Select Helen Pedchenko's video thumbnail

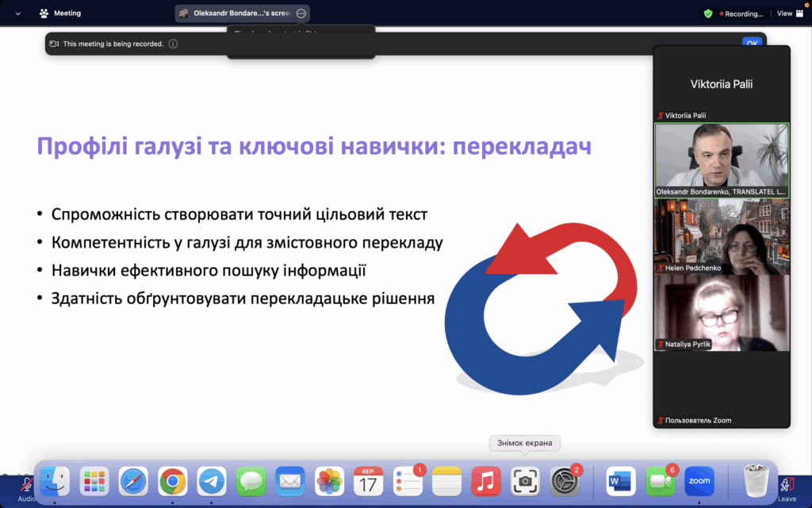point(721,236)
